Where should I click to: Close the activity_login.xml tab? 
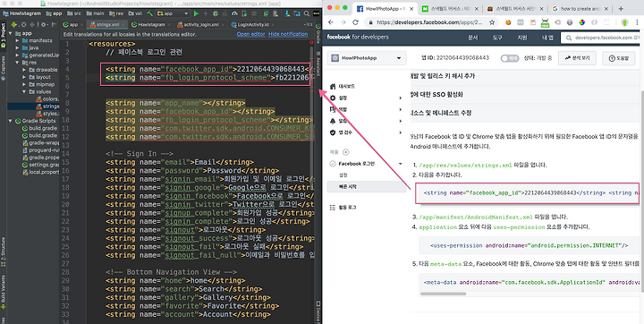(x=223, y=25)
